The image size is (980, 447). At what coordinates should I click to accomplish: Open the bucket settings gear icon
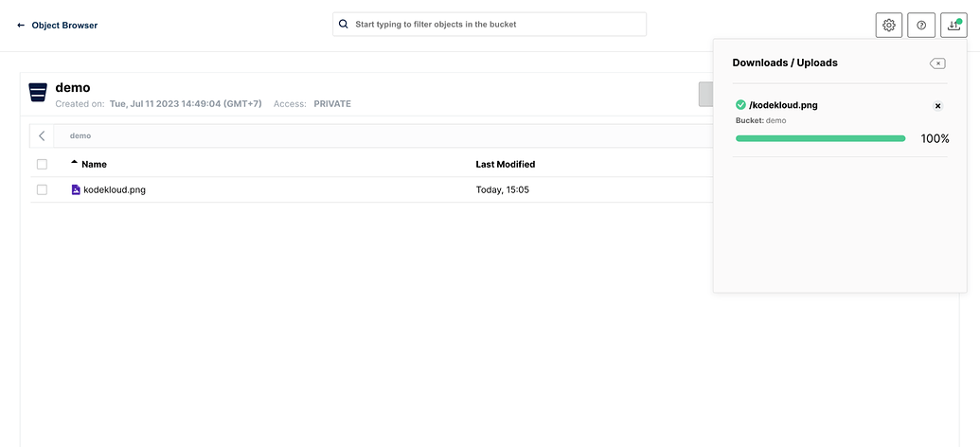[889, 26]
